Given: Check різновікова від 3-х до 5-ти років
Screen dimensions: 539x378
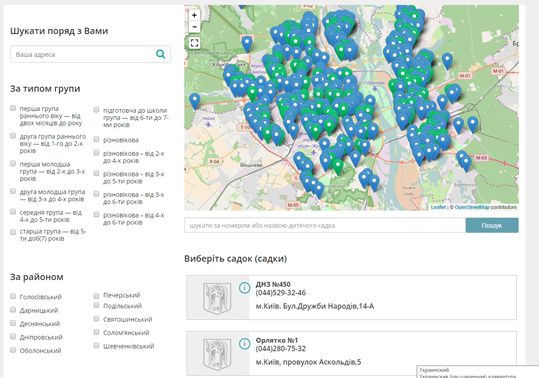Looking at the screenshot, I should coord(96,173).
